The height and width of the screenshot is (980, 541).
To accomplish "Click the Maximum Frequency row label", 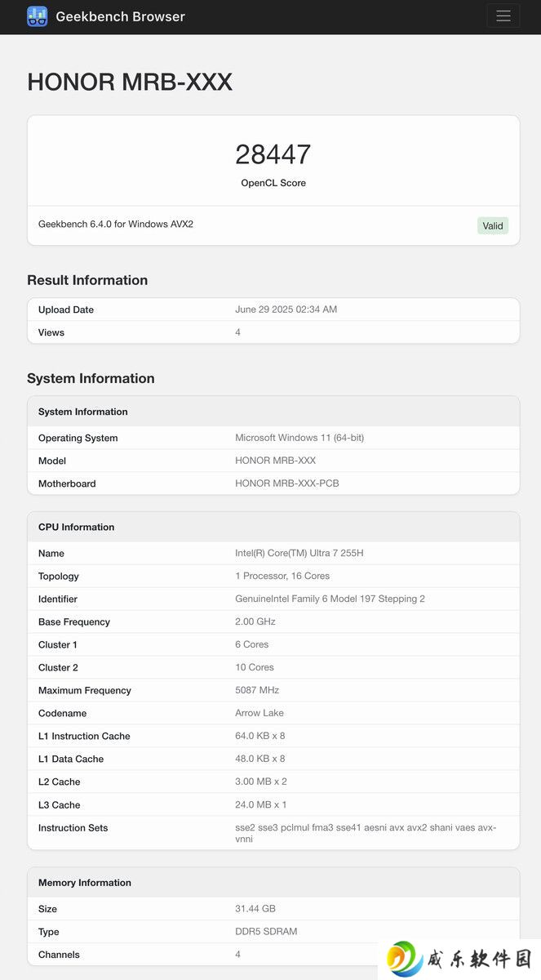I will (x=85, y=690).
